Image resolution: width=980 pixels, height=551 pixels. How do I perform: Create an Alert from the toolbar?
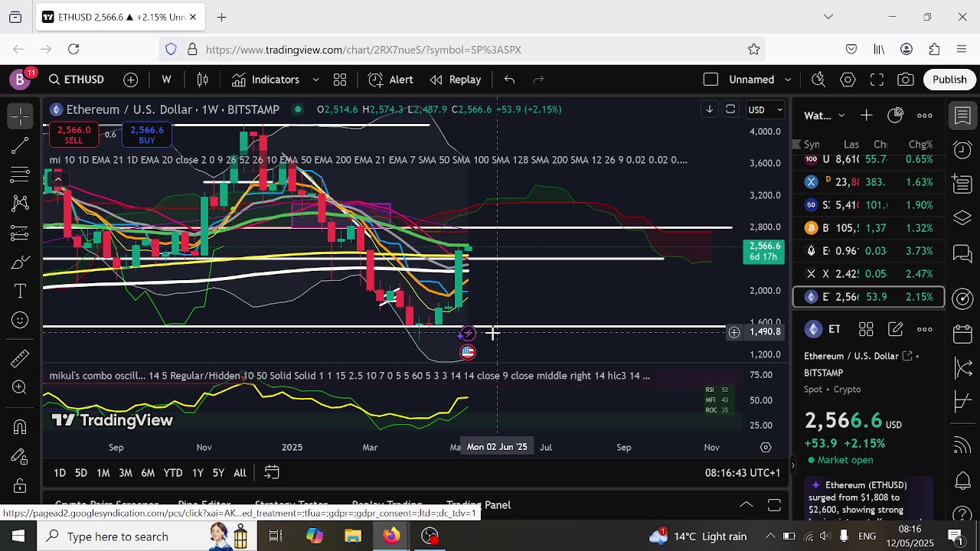391,80
